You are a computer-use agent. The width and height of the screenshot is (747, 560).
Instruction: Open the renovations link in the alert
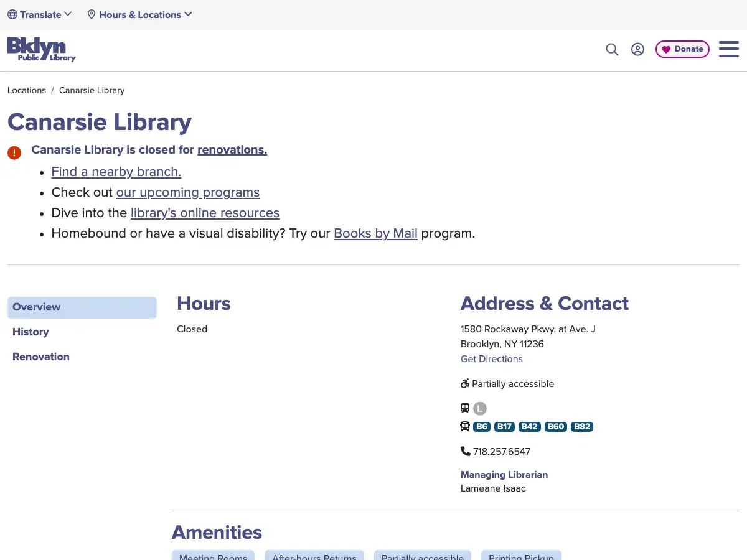[x=232, y=150]
